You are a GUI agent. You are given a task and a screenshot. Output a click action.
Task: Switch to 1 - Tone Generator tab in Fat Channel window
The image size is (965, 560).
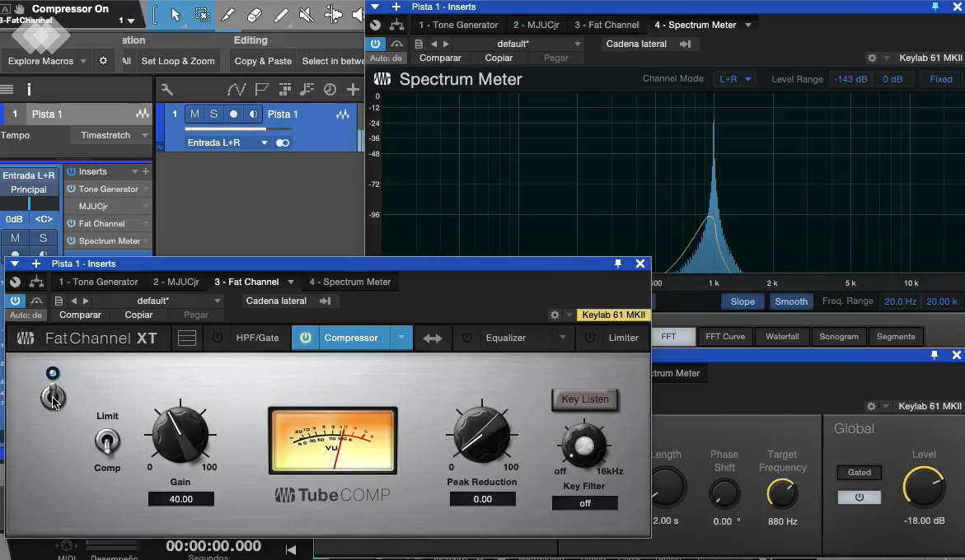pyautogui.click(x=98, y=282)
